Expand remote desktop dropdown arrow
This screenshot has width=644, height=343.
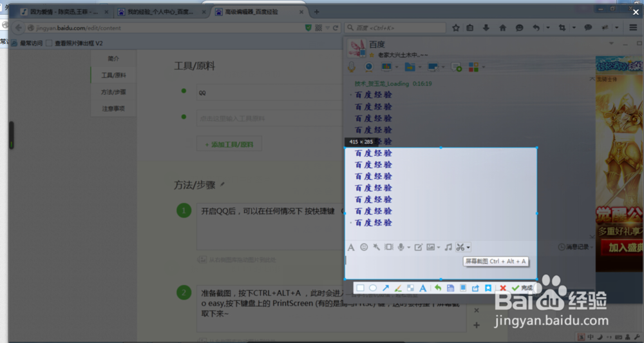click(x=443, y=67)
